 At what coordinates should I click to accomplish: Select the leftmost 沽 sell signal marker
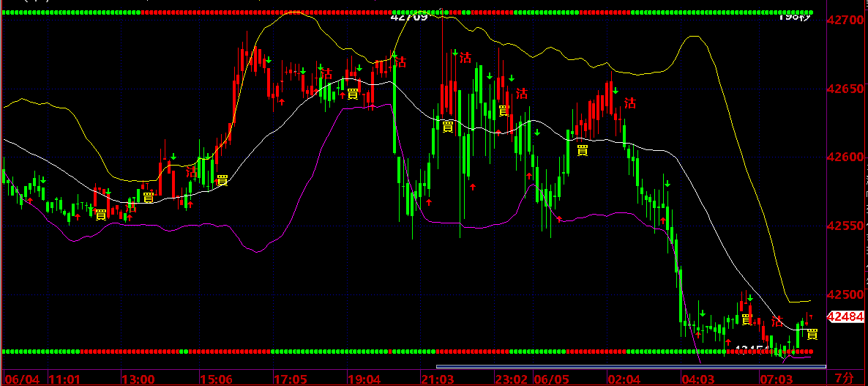(x=131, y=207)
